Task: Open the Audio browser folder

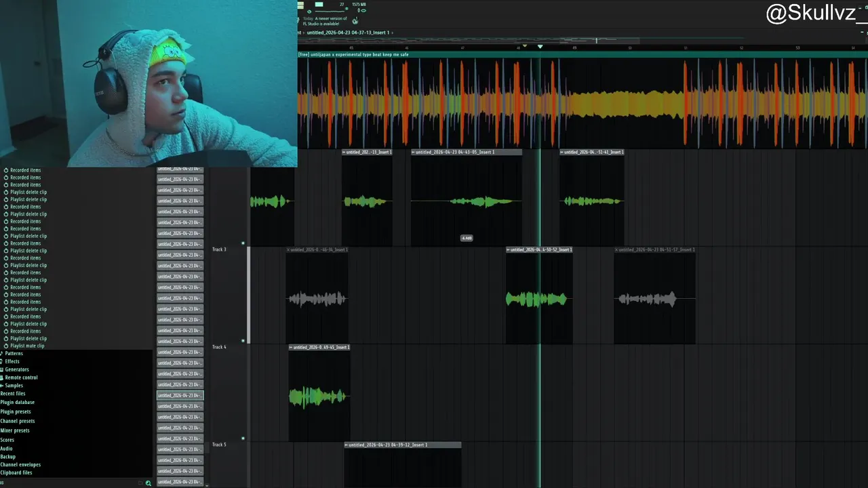Action: [7, 449]
